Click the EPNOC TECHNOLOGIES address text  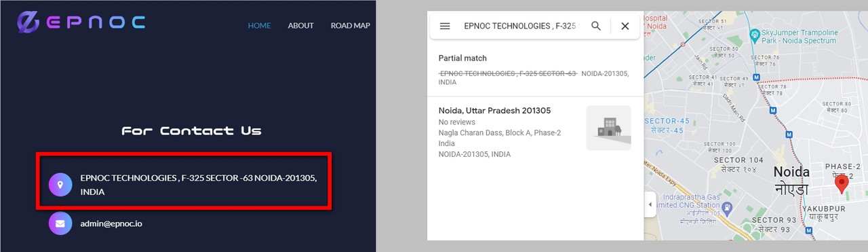tap(199, 185)
